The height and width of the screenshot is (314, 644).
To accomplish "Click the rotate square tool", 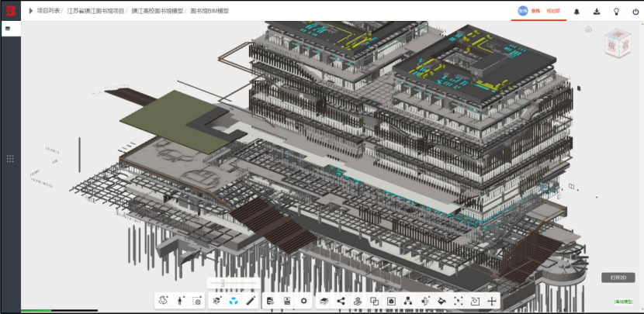I will (475, 301).
